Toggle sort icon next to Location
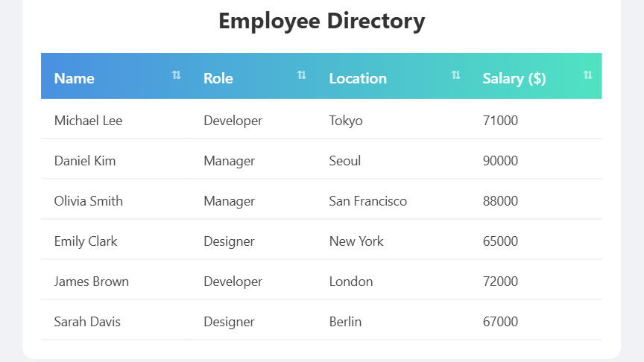 [x=456, y=74]
